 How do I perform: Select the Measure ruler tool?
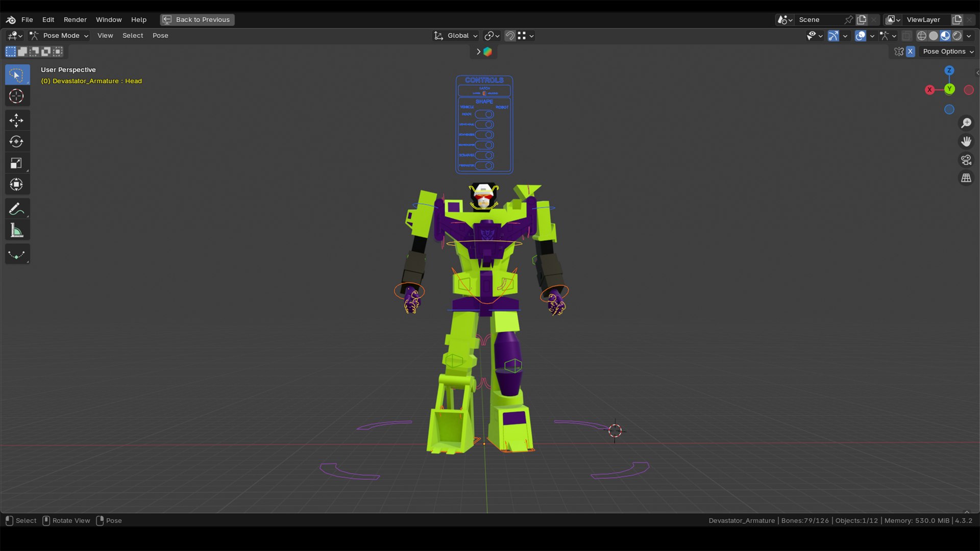point(17,230)
